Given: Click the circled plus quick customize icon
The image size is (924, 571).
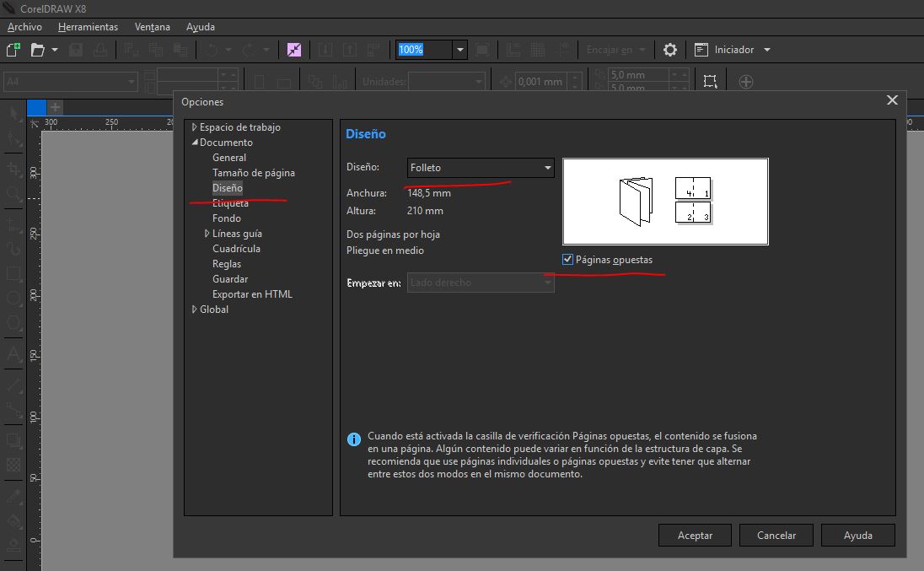Looking at the screenshot, I should click(746, 82).
